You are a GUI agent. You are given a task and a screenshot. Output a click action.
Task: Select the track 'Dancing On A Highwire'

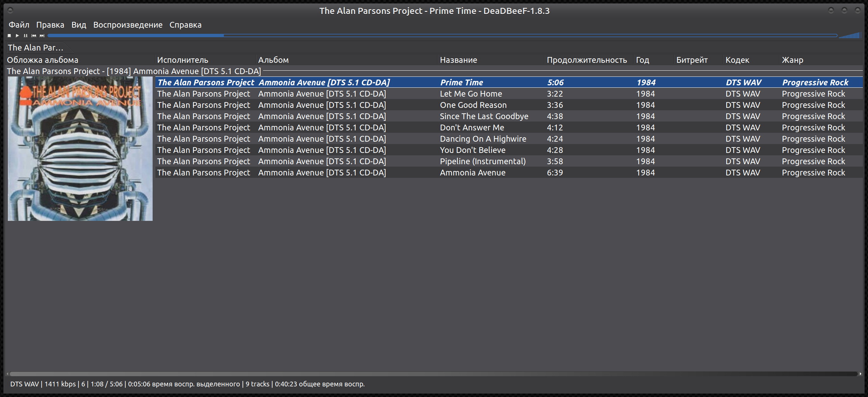tap(509, 139)
